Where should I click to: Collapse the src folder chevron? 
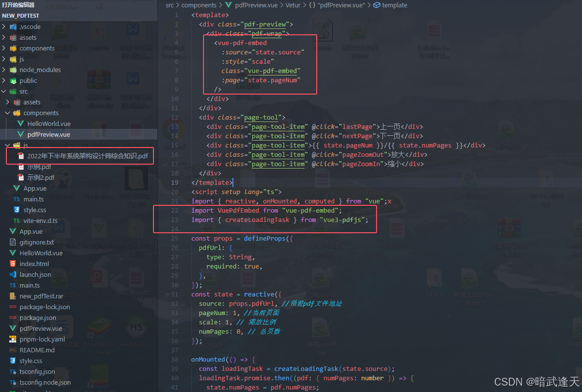click(x=4, y=91)
